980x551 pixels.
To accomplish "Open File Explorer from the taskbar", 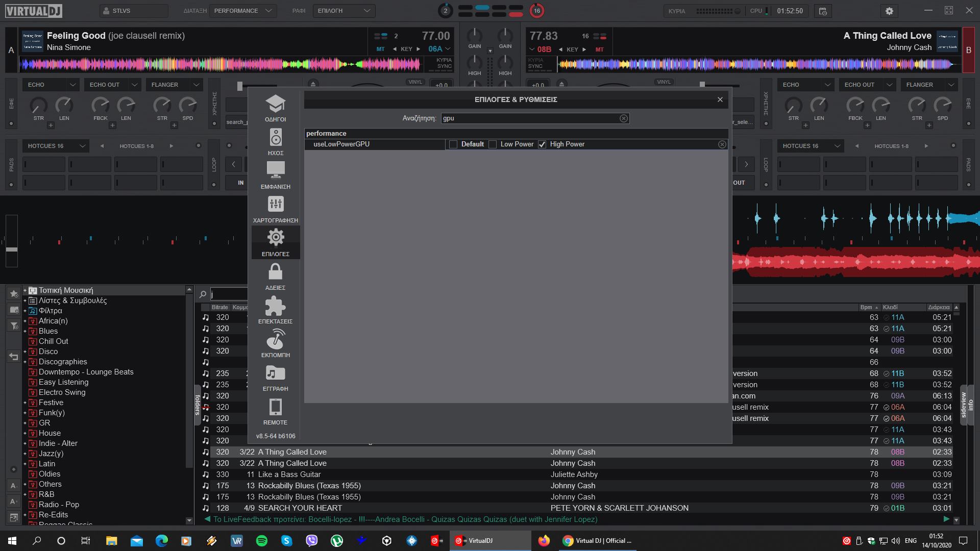I will tap(111, 541).
